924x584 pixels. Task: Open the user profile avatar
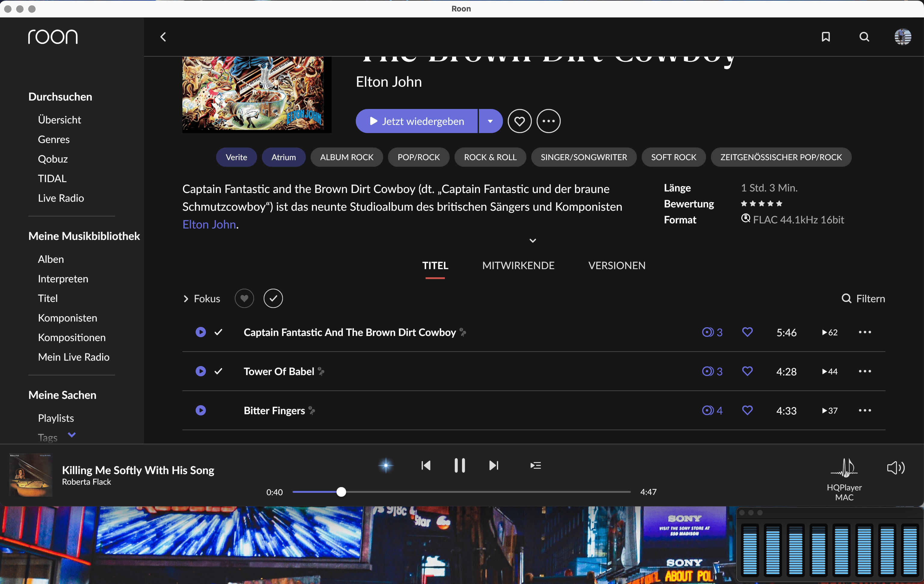(903, 37)
